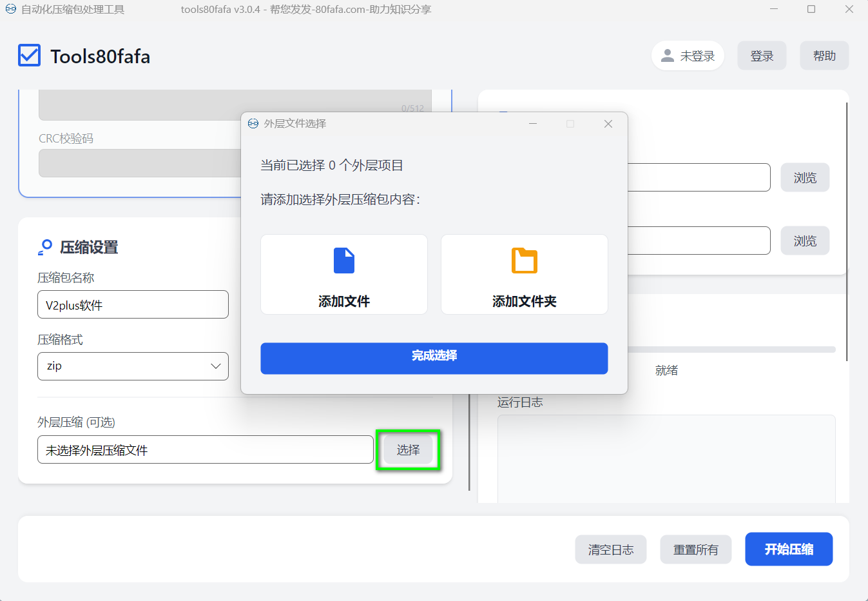This screenshot has height=601, width=868.
Task: Close the 外层文件选择 dialog
Action: (x=608, y=124)
